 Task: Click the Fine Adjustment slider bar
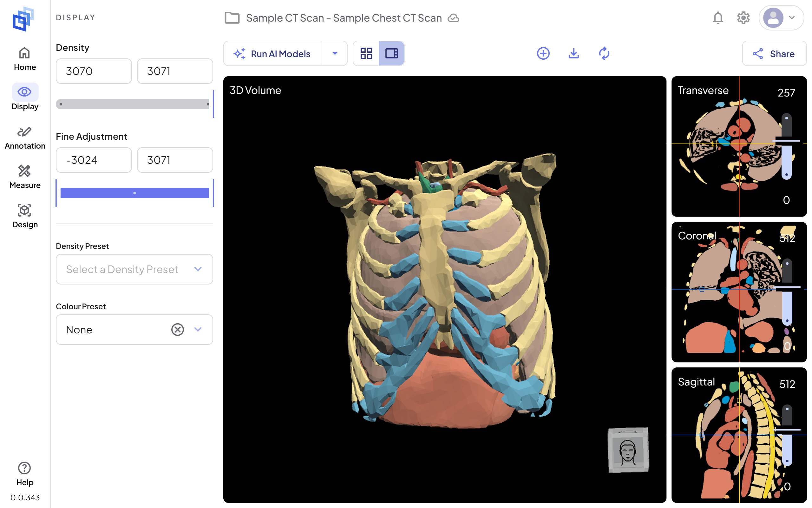click(134, 193)
